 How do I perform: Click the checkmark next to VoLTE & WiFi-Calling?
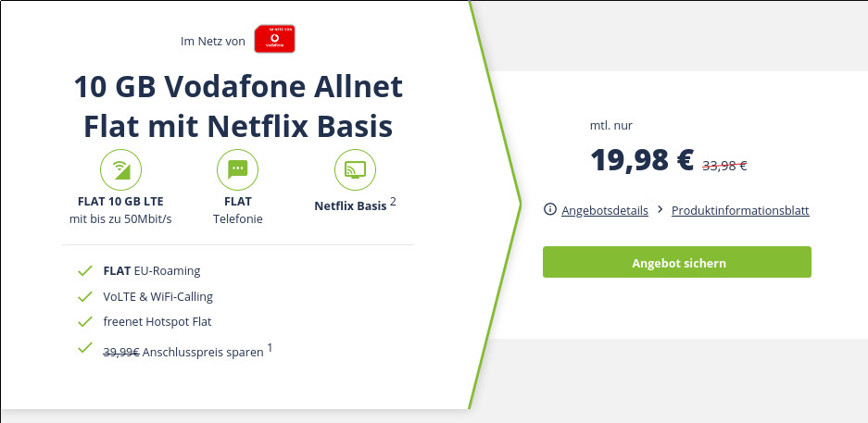coord(86,297)
